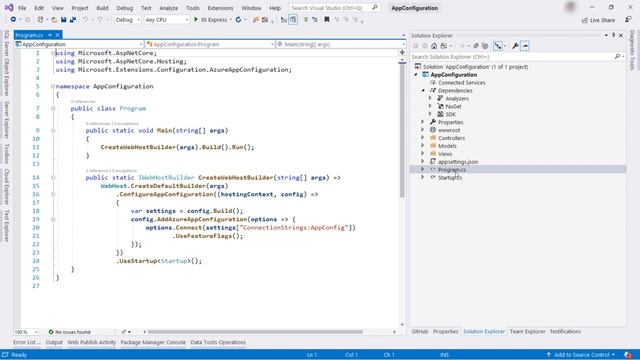The height and width of the screenshot is (360, 640).
Task: Click the New Project toolbar icon
Action: (x=40, y=20)
